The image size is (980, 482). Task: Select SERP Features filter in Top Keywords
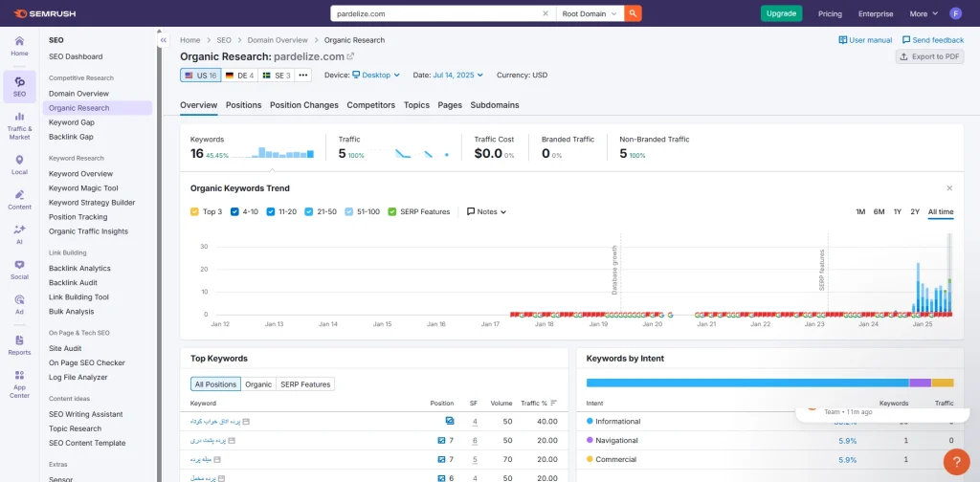tap(305, 384)
